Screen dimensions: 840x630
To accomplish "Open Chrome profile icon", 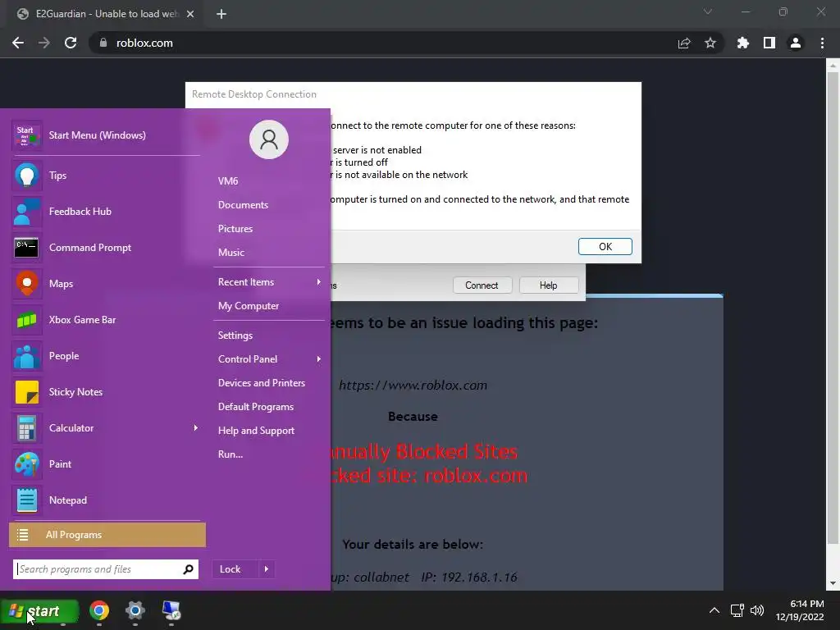I will [796, 43].
